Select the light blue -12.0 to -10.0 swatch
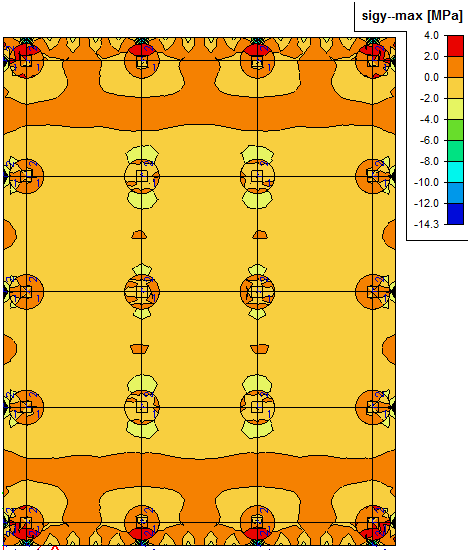Viewport: 470px width, 552px height. pyautogui.click(x=455, y=193)
